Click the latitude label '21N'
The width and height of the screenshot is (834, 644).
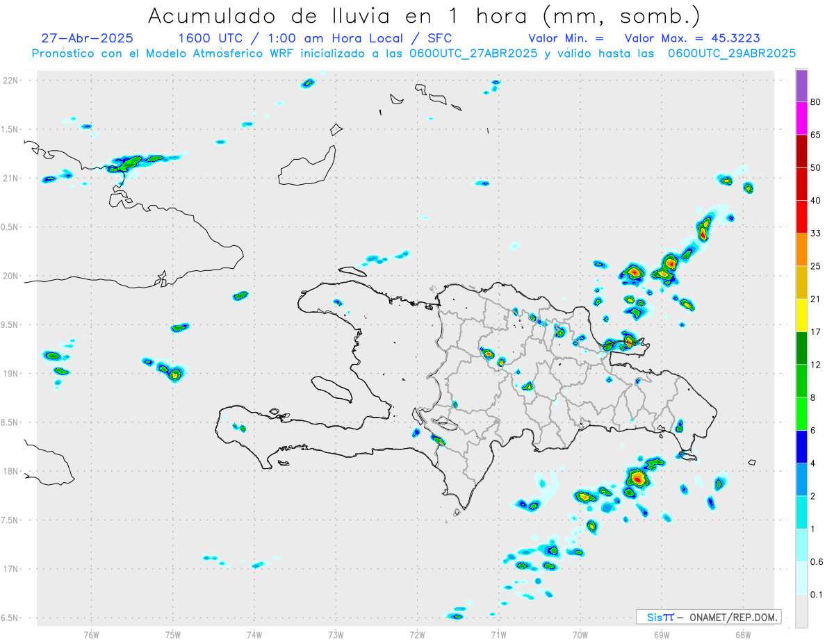click(12, 178)
